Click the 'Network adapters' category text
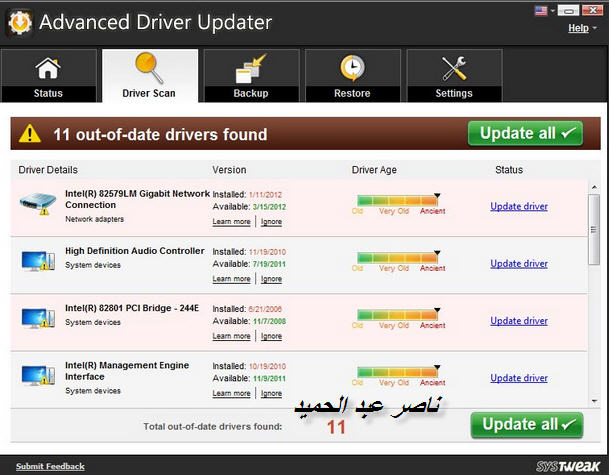 coord(94,219)
